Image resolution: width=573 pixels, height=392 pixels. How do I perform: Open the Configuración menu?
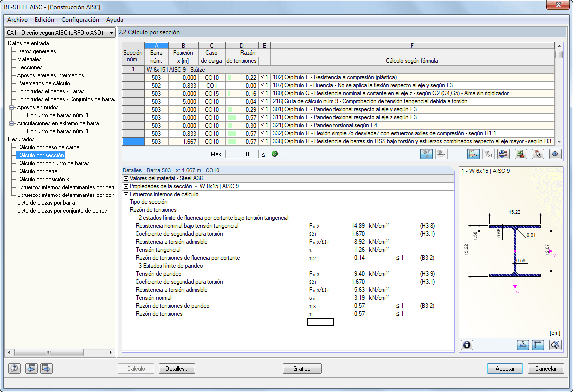click(80, 20)
